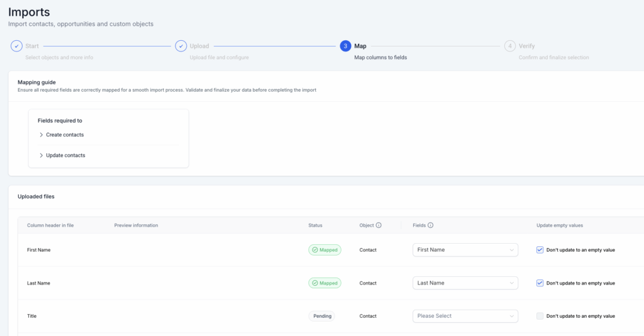Go to the Verify step label

click(526, 46)
